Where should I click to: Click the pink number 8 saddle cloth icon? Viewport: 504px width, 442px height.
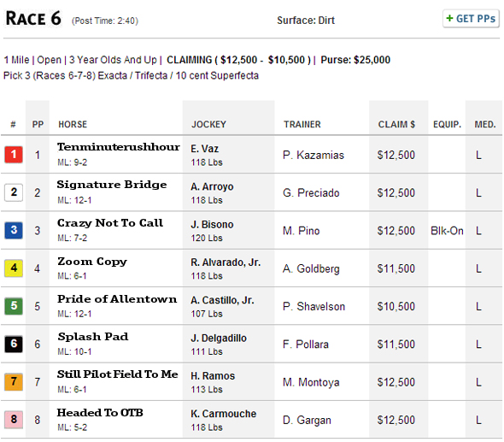(x=14, y=420)
